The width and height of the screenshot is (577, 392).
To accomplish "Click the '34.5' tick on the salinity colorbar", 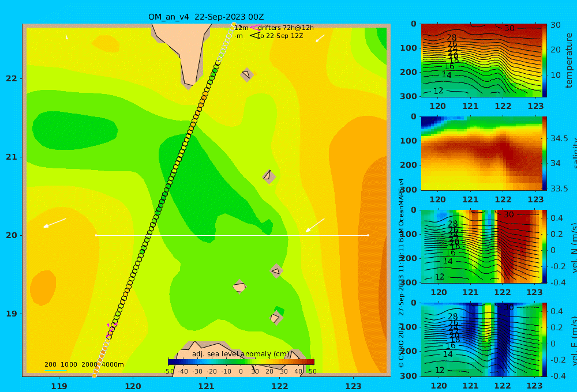I will pos(559,138).
